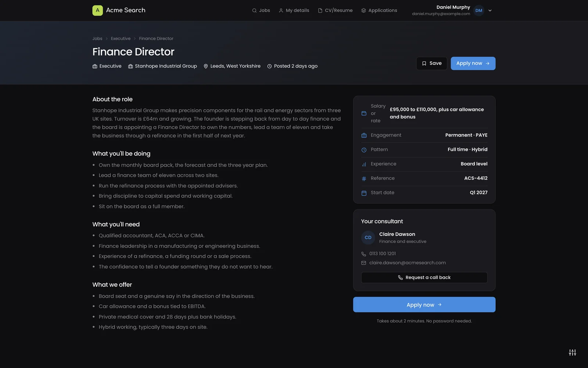Request a call back from consultant
The width and height of the screenshot is (588, 368).
click(x=424, y=277)
